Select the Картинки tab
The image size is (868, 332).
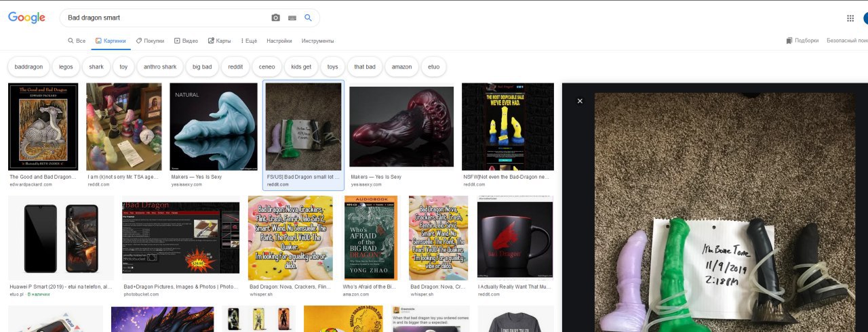111,41
